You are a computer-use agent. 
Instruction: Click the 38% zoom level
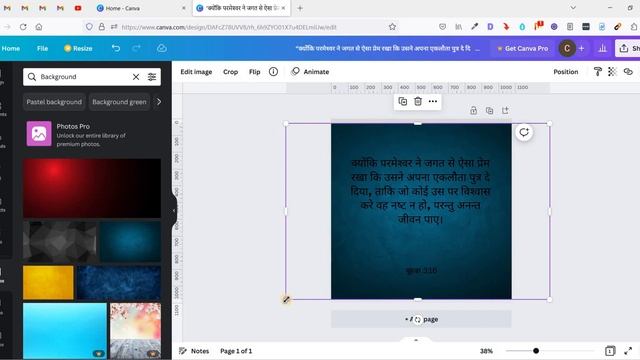[486, 351]
